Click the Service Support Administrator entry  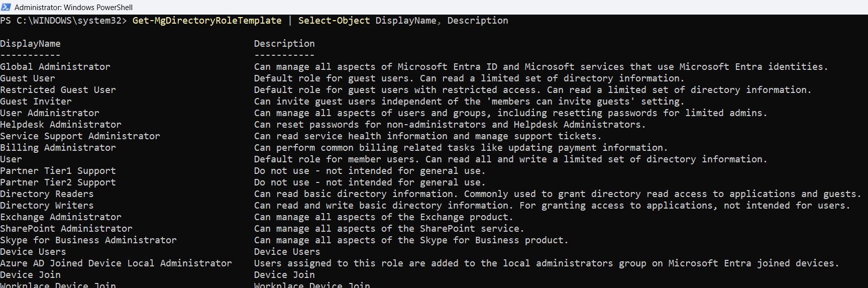(80, 136)
